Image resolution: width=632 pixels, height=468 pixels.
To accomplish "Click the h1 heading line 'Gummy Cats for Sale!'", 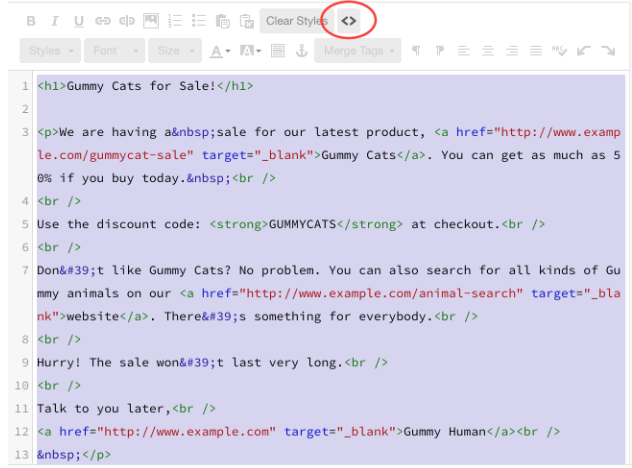I will click(145, 86).
